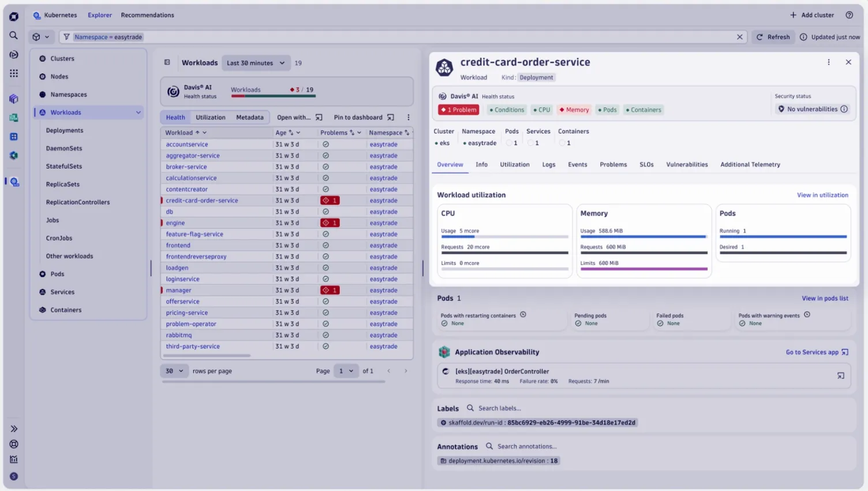The width and height of the screenshot is (868, 491).
Task: Click the CPU usage progress bar
Action: [x=504, y=237]
